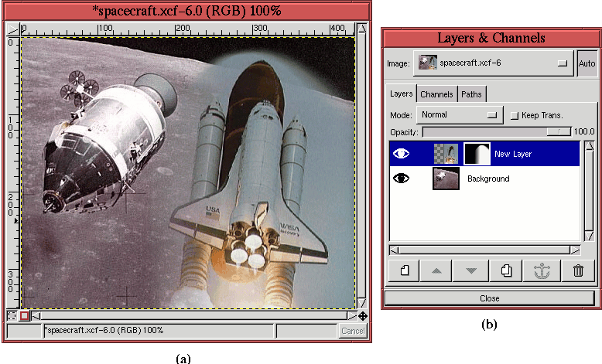Click the red Quick Mask square icon
This screenshot has height=364, width=602.
pos(24,315)
